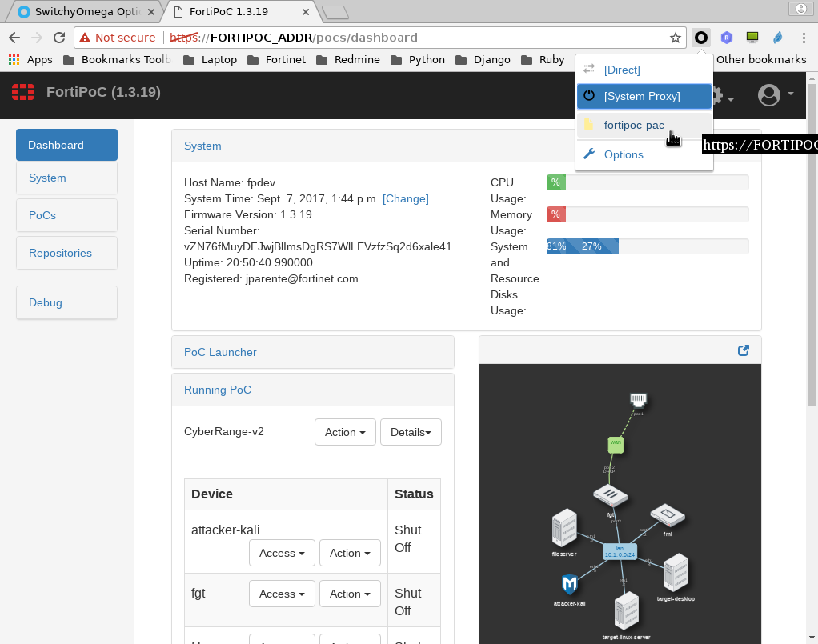Open SwitchyOmega Options menu entry
Viewport: 818px width, 644px height.
pos(623,154)
